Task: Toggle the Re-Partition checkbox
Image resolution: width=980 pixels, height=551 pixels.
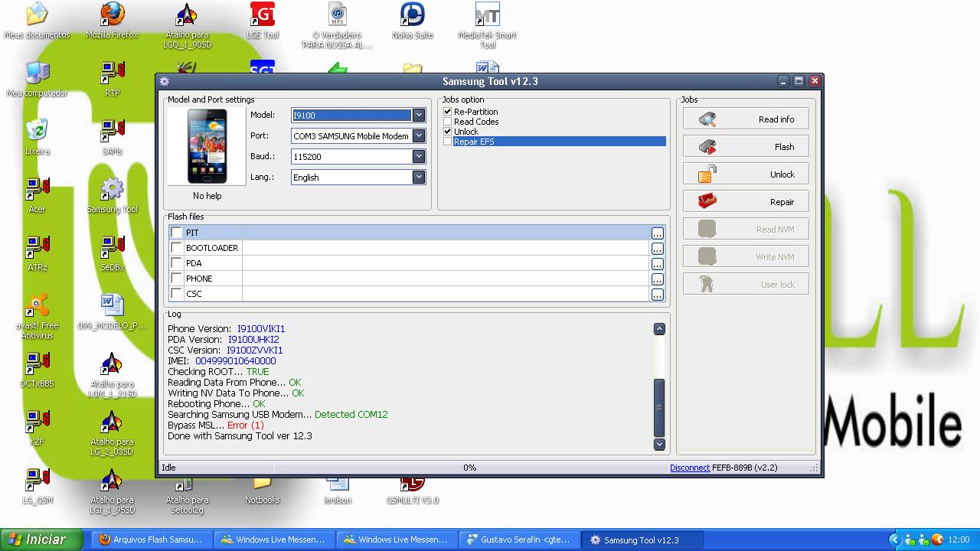Action: coord(448,112)
